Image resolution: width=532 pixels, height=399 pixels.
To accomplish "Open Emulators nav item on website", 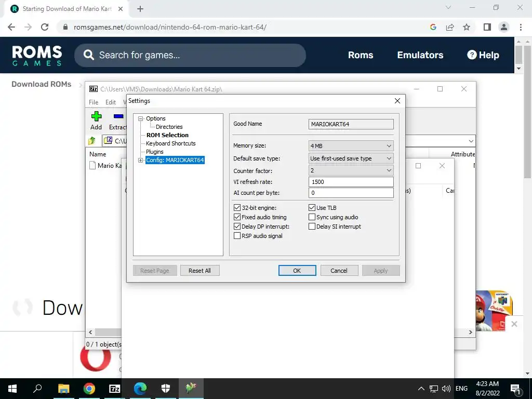I will [x=420, y=55].
